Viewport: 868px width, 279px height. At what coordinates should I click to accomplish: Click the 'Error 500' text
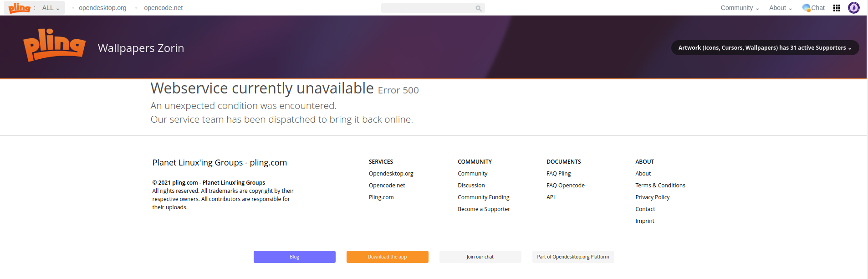pyautogui.click(x=398, y=90)
